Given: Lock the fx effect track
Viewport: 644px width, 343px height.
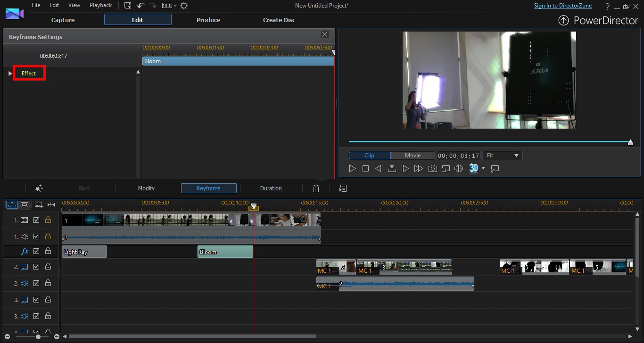Looking at the screenshot, I should pyautogui.click(x=48, y=252).
